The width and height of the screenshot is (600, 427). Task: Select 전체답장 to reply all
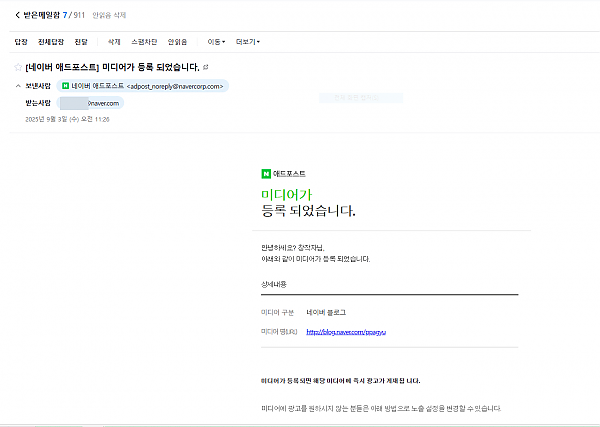tap(51, 42)
